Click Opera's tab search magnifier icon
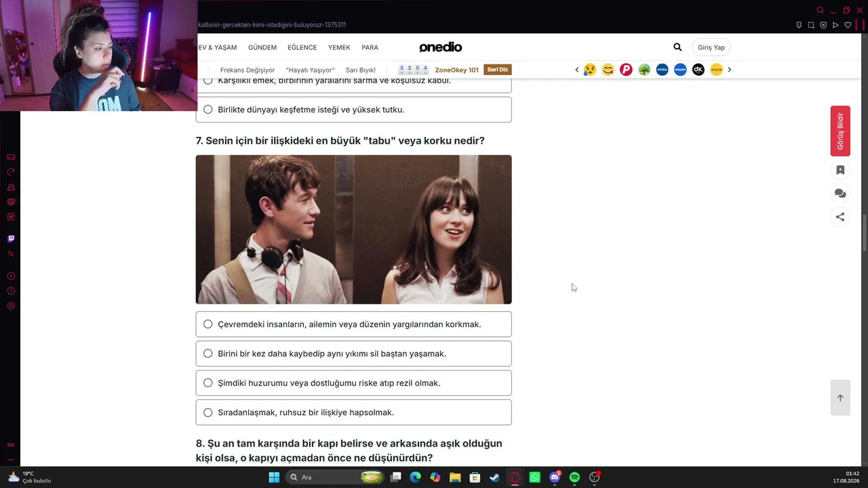868x488 pixels. coord(820,10)
